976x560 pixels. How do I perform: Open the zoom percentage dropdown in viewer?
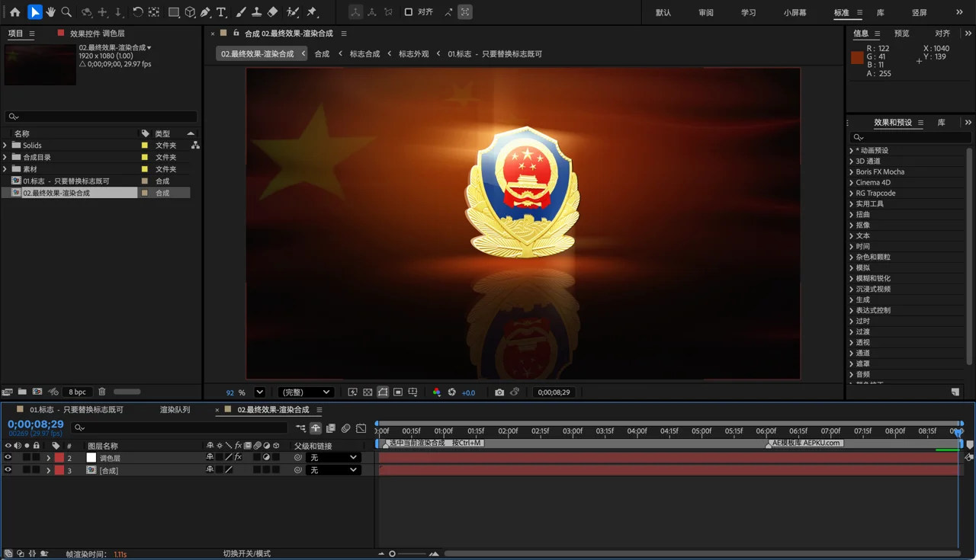(x=259, y=392)
